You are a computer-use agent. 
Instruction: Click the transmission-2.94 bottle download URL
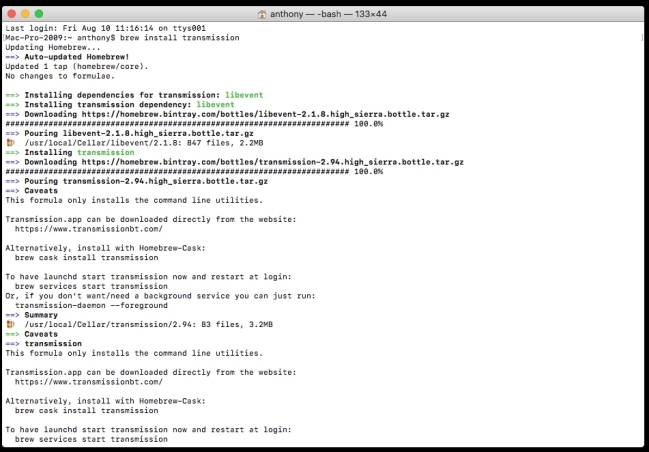(x=272, y=162)
